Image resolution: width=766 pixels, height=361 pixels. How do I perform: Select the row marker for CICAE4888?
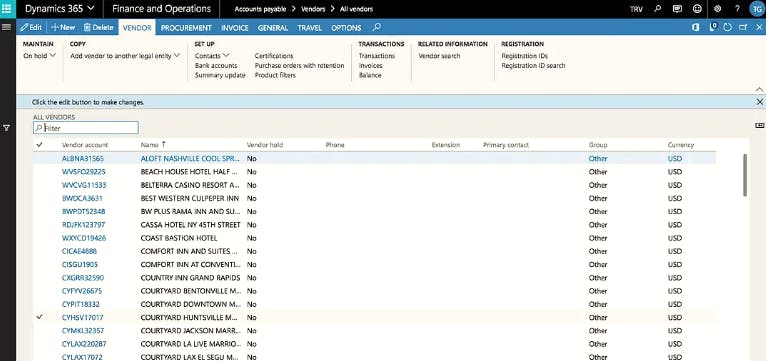coord(40,251)
